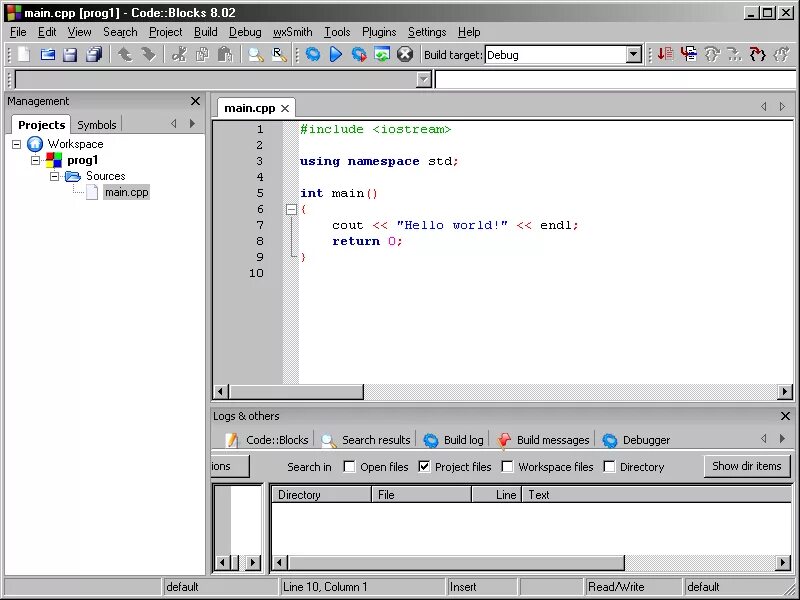Viewport: 800px width, 600px height.
Task: Create a new file with toolbar icon
Action: click(x=24, y=54)
